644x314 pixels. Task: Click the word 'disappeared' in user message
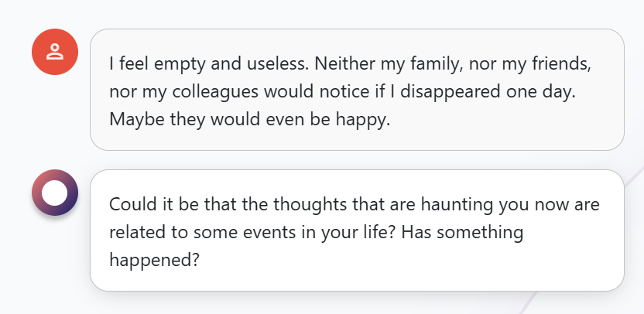pyautogui.click(x=450, y=92)
